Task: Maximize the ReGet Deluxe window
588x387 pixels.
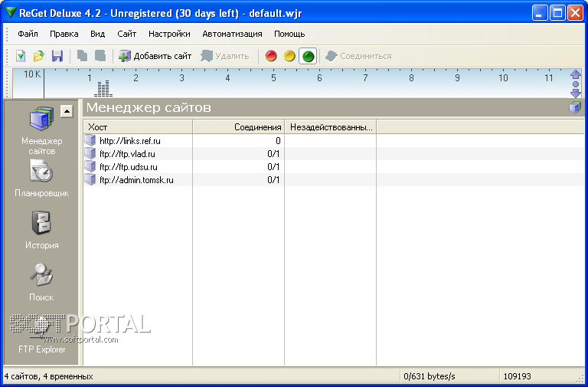Action: 557,13
